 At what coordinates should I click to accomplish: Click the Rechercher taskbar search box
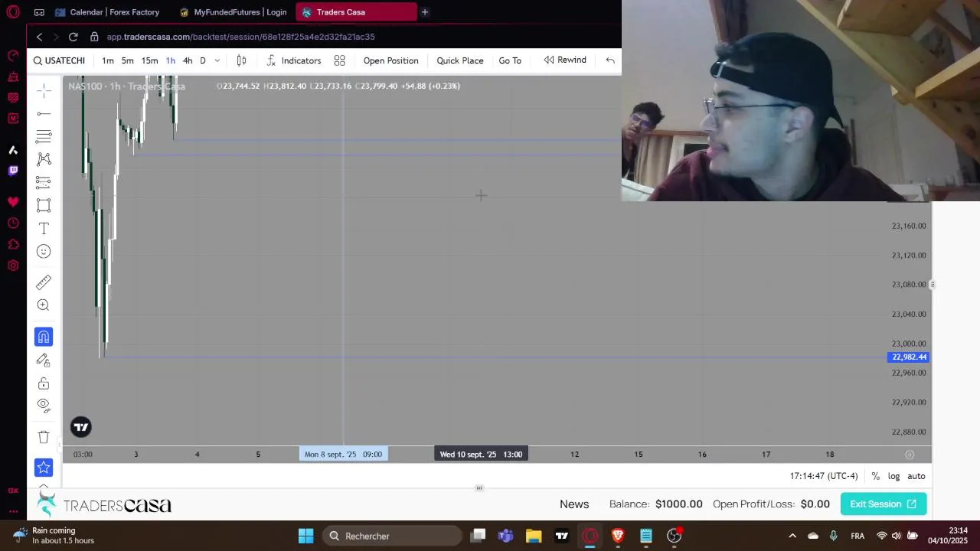(x=392, y=536)
